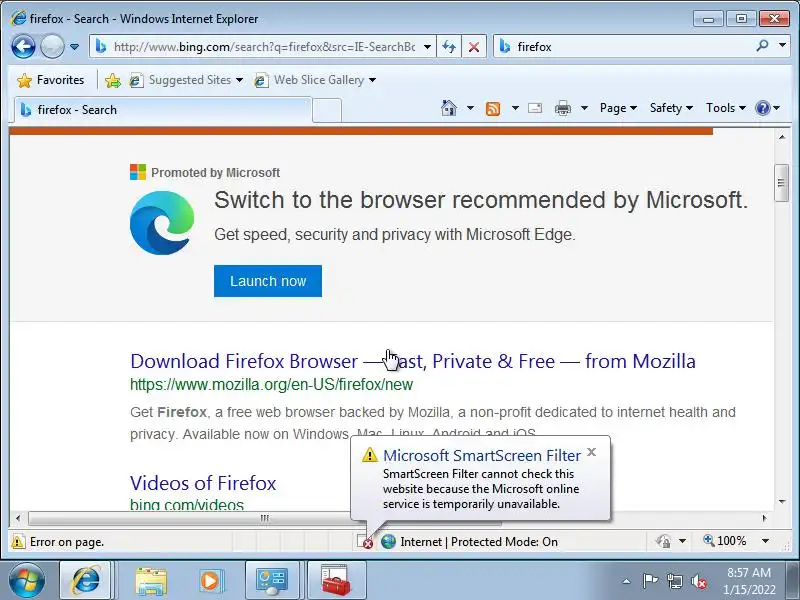Screen dimensions: 800x600
Task: Click the Error on page warning icon
Action: [18, 542]
